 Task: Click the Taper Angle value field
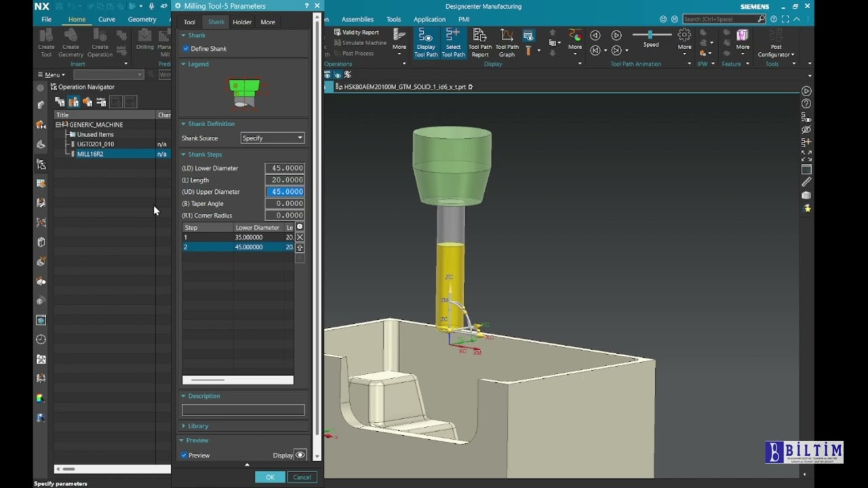284,203
